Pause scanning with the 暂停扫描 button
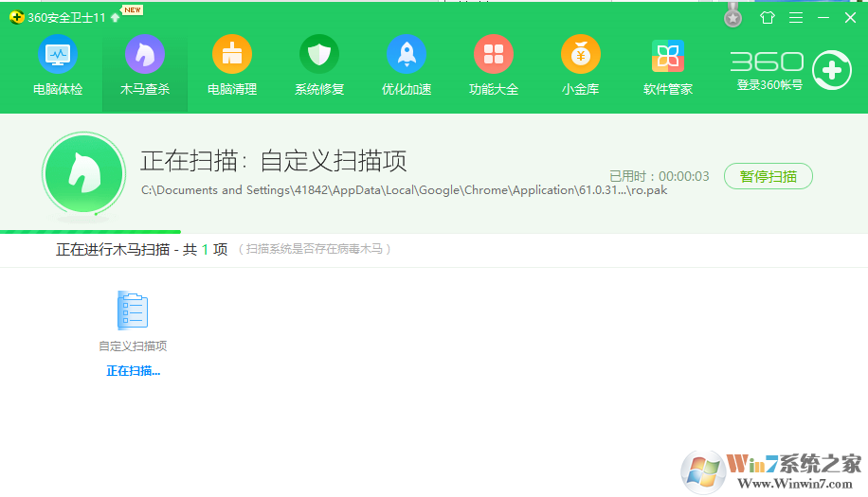This screenshot has width=868, height=497. click(x=768, y=176)
